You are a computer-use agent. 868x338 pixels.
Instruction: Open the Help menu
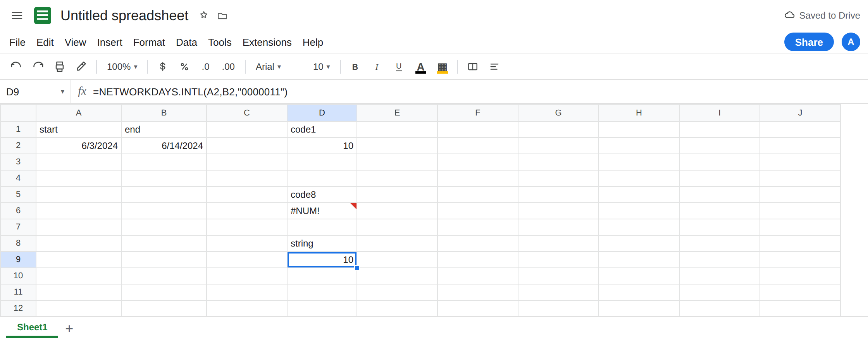(x=313, y=42)
